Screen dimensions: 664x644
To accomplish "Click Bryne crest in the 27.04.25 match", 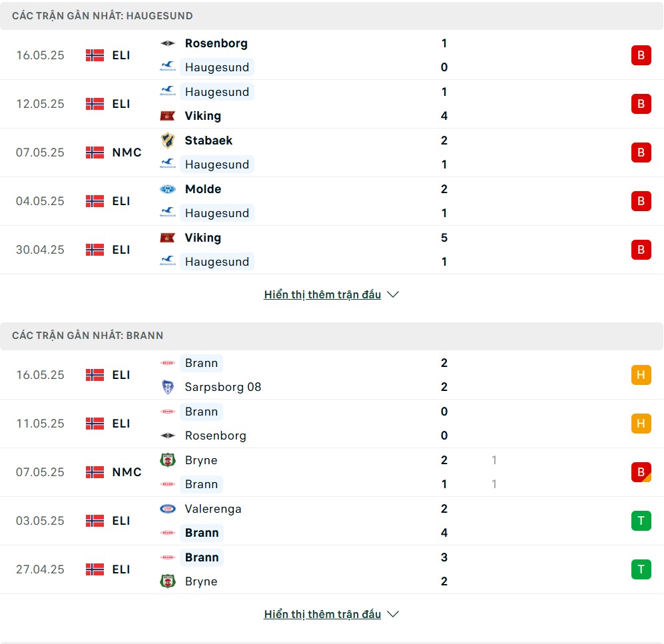I will [x=168, y=581].
